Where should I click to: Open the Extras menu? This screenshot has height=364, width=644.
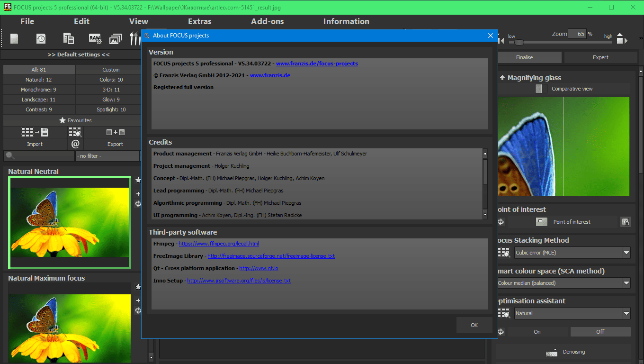200,21
